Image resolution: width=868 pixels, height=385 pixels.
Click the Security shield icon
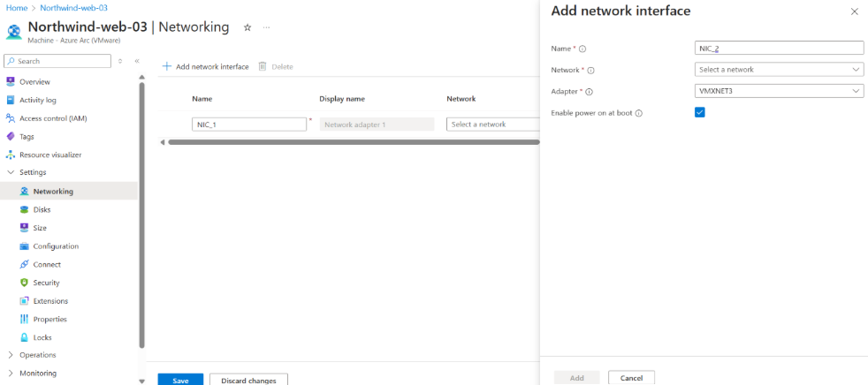click(24, 283)
